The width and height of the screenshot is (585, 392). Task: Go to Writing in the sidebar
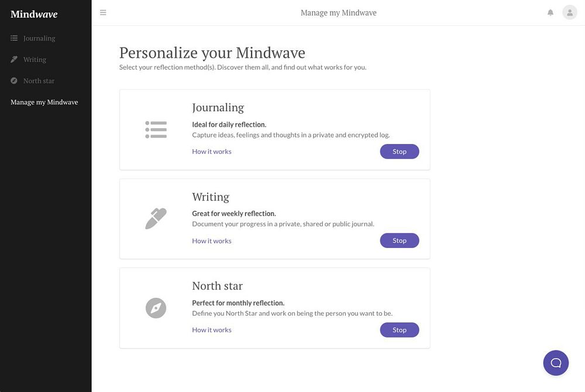pyautogui.click(x=35, y=60)
